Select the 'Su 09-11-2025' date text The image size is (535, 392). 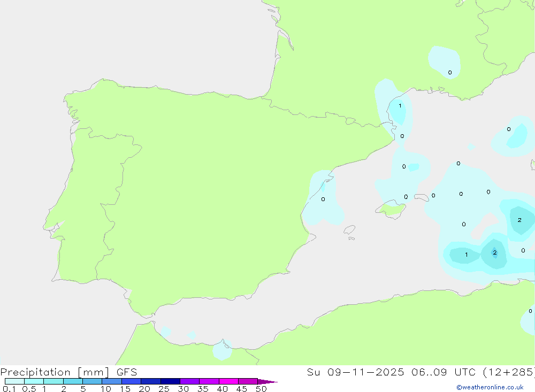point(356,372)
